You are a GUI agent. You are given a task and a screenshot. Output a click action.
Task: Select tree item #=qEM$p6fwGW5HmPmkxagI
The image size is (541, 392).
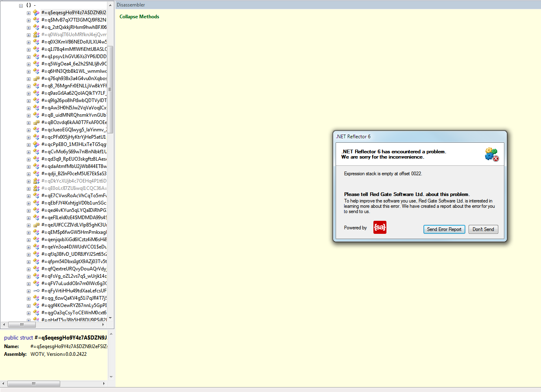coord(74,232)
